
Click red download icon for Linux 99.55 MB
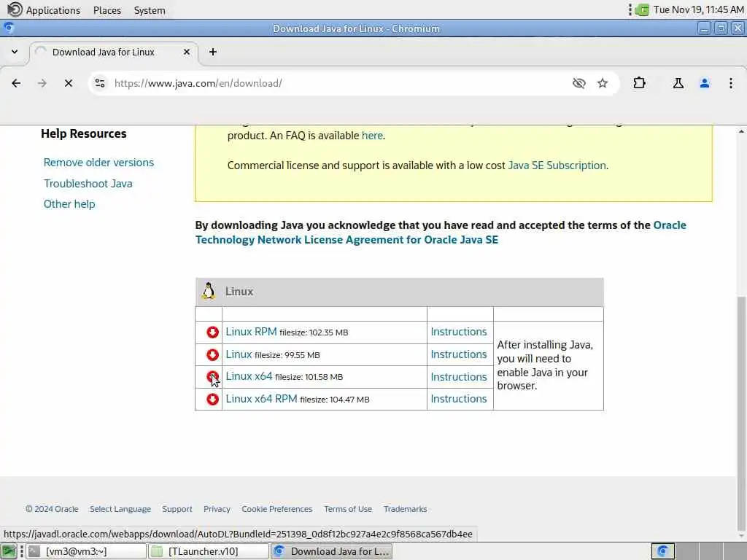tap(212, 355)
